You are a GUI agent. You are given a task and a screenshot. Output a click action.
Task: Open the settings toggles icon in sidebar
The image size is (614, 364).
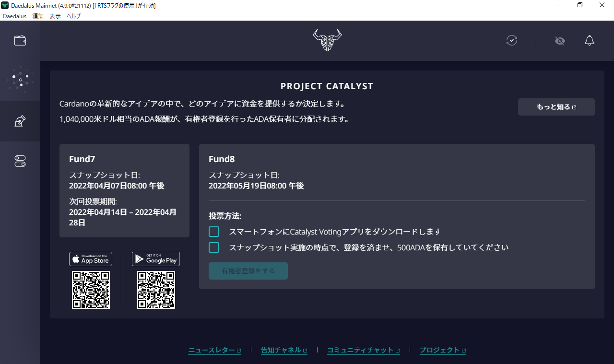click(x=20, y=162)
